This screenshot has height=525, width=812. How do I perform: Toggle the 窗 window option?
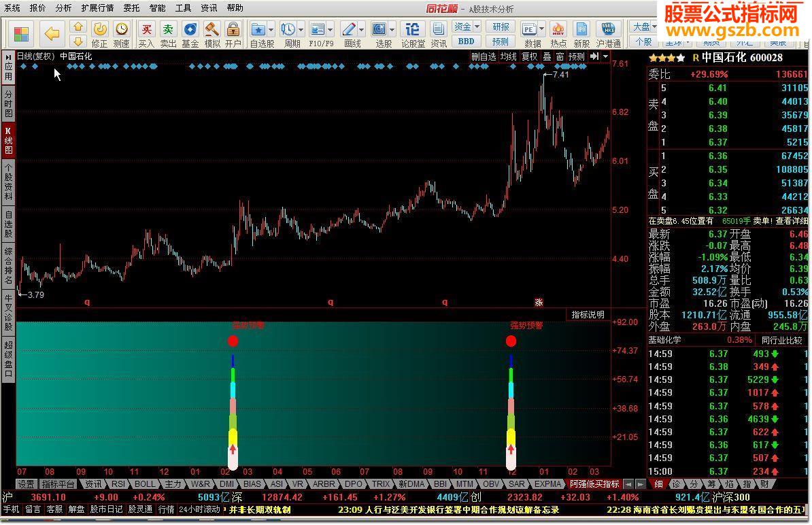560,56
